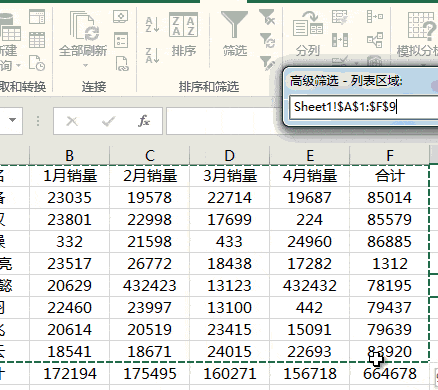The height and width of the screenshot is (390, 438).
Task: Select column B header
Action: point(69,155)
